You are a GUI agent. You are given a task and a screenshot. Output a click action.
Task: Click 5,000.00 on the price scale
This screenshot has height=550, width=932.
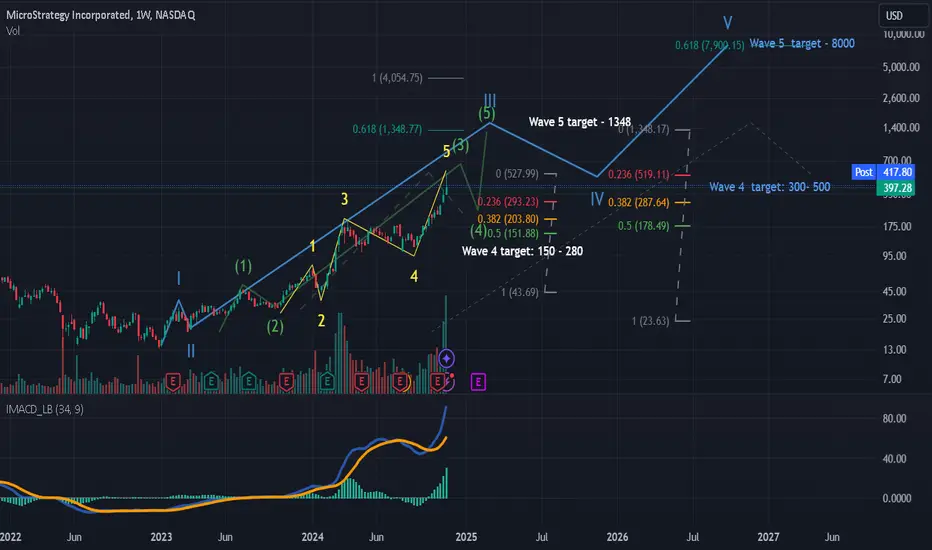pos(901,67)
